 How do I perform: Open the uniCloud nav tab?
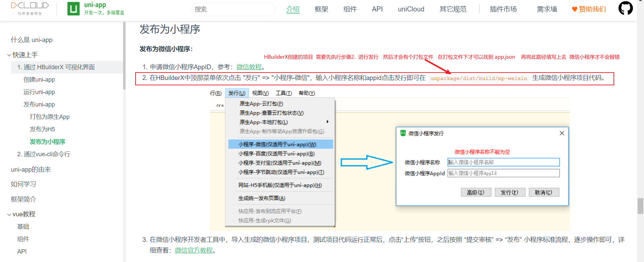(411, 9)
